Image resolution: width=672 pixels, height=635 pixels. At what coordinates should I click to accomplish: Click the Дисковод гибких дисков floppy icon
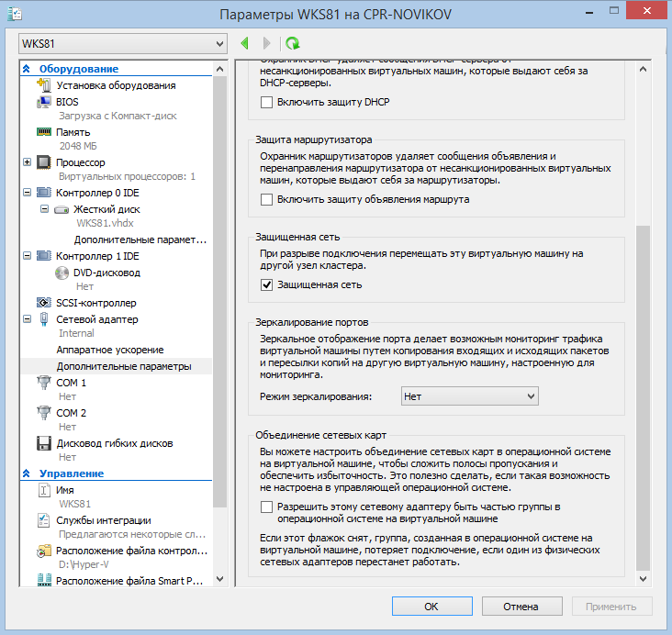coord(43,443)
